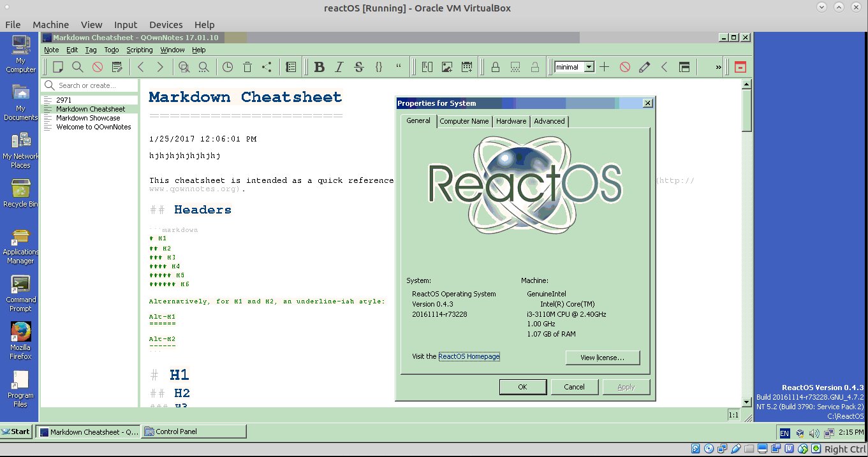Open the VirtualBox Devices menu
This screenshot has width=868, height=457.
pyautogui.click(x=166, y=24)
